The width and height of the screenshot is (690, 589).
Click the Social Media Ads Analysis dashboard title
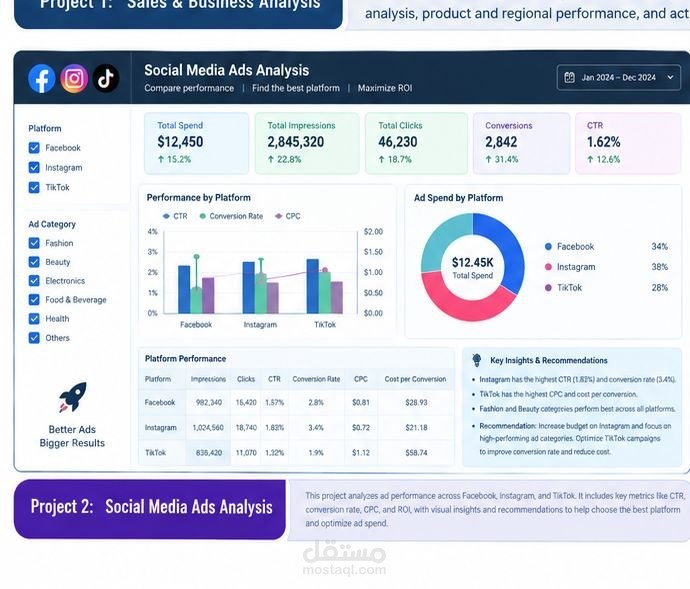click(x=227, y=70)
